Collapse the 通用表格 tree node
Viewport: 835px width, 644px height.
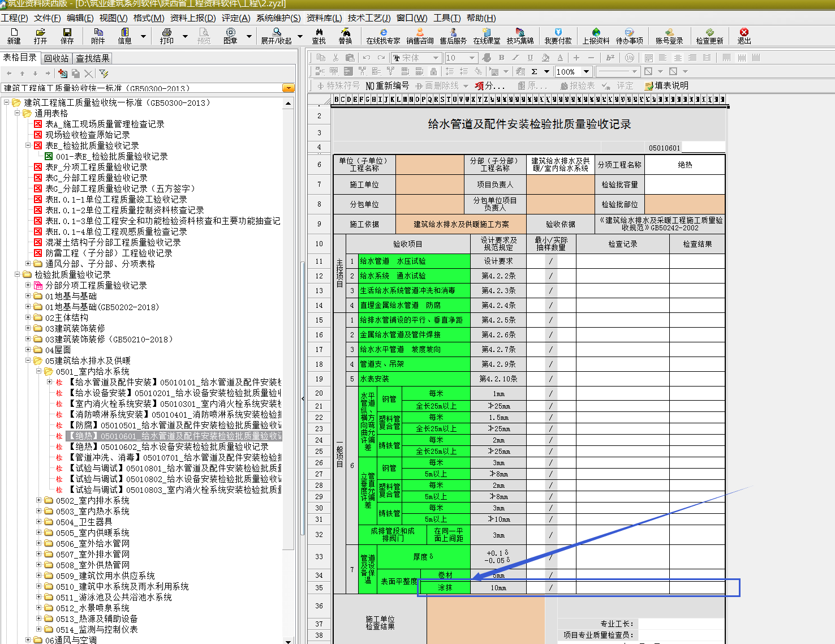pos(18,113)
